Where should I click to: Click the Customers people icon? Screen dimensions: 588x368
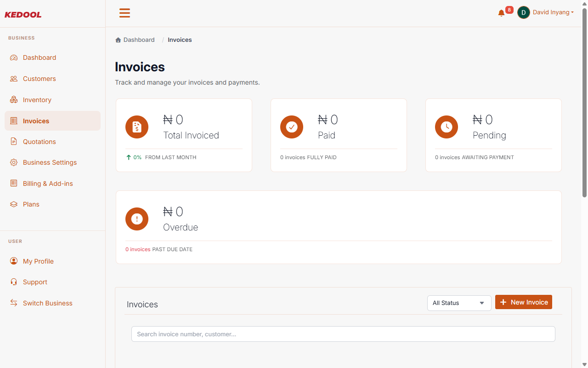pos(14,79)
